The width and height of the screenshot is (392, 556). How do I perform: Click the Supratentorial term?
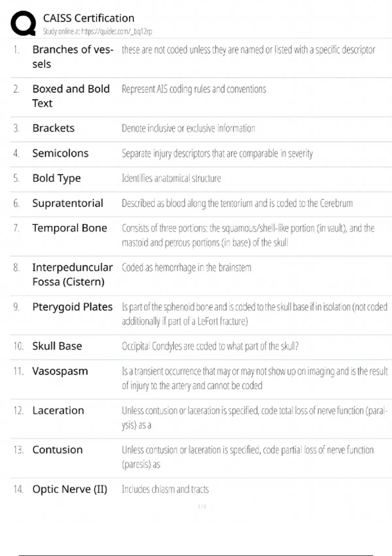click(68, 203)
